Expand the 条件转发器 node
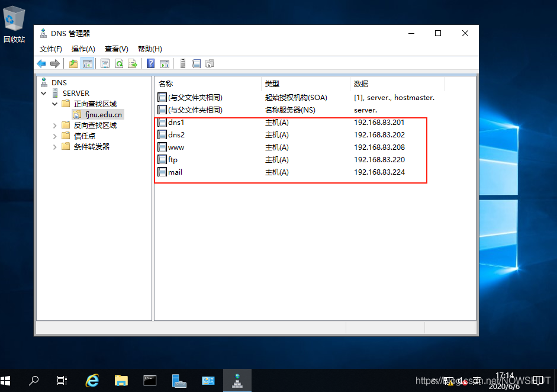This screenshot has width=557, height=392. (x=55, y=147)
